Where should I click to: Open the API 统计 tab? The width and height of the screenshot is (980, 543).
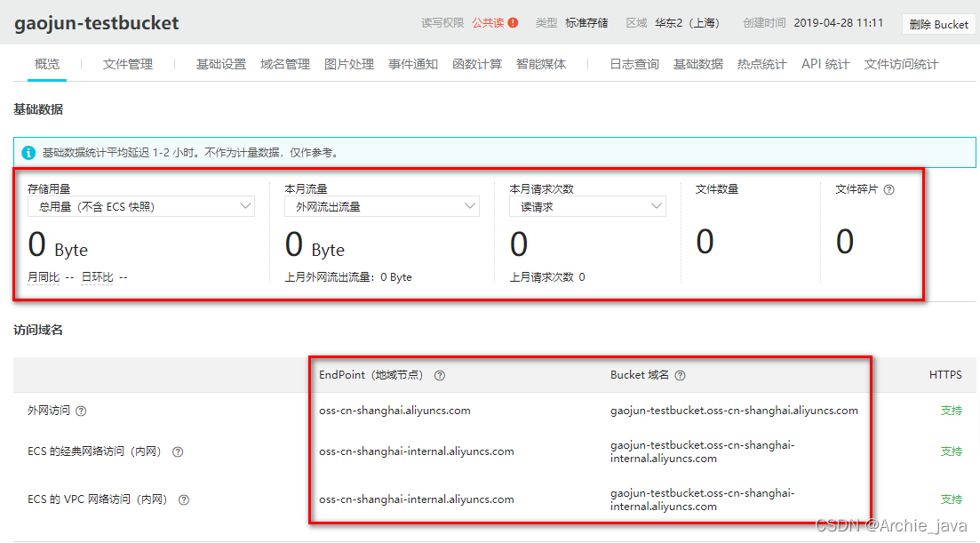click(x=825, y=64)
